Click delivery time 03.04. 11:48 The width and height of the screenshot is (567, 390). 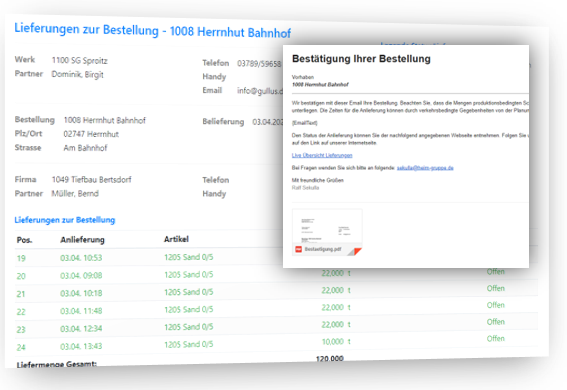pyautogui.click(x=81, y=311)
